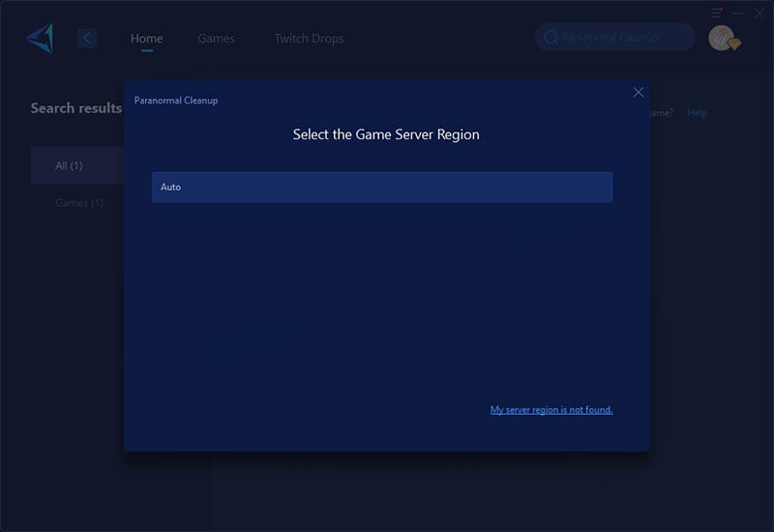The width and height of the screenshot is (774, 532).
Task: Click the Select the Game Server Region heading
Action: tap(386, 134)
